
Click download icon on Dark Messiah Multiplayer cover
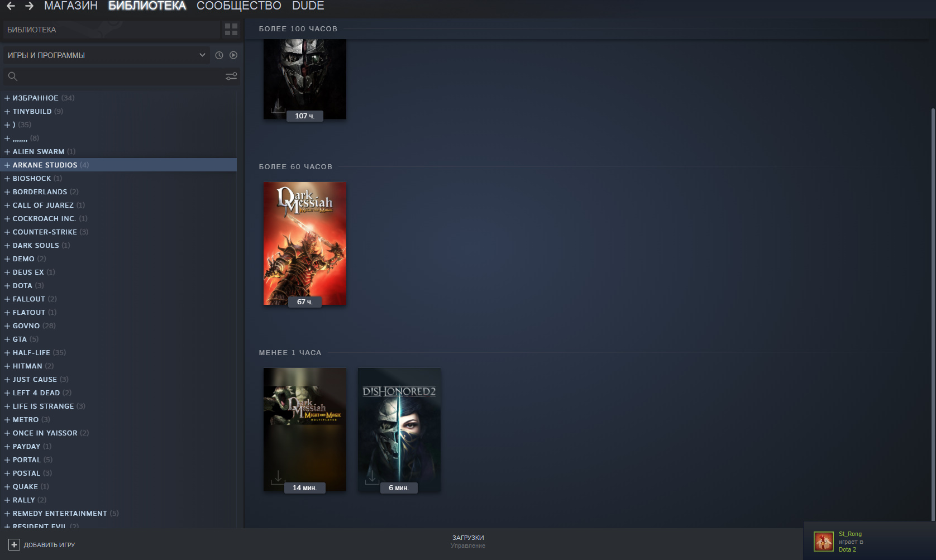(x=278, y=477)
